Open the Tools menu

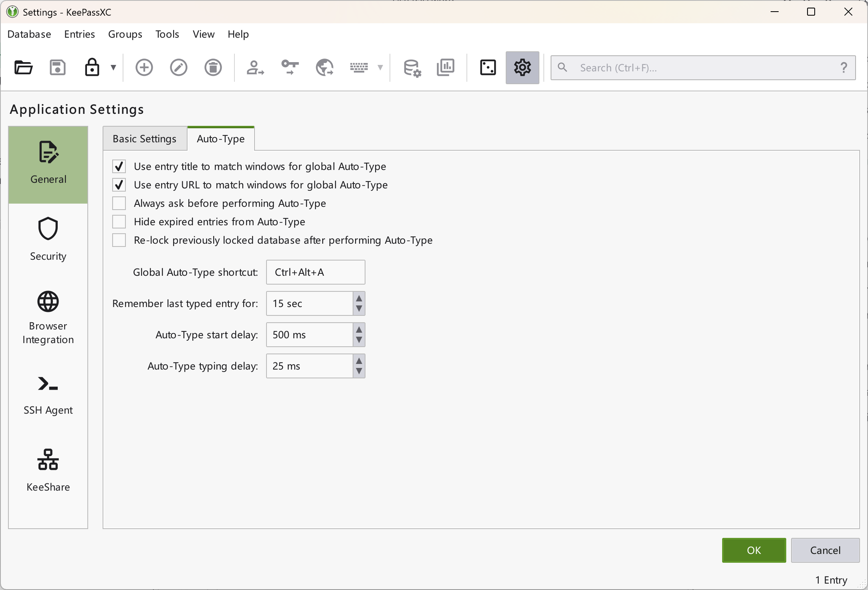pos(167,34)
